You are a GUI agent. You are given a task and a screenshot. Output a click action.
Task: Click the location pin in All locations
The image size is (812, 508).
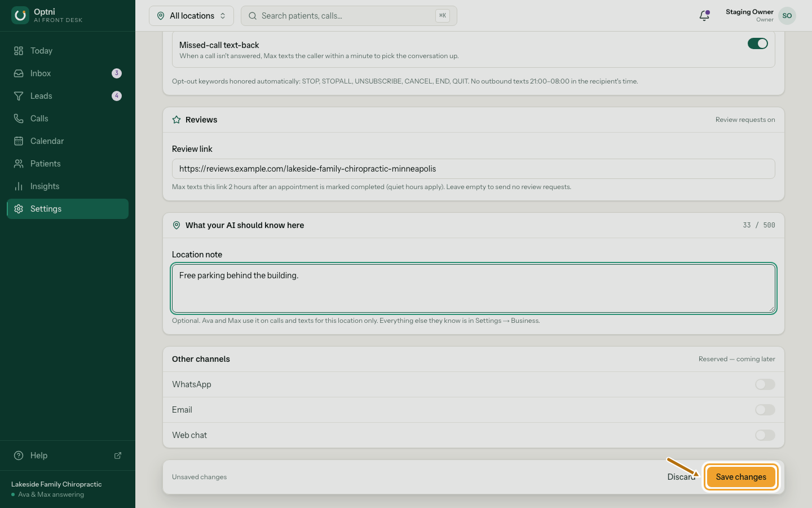tap(161, 16)
